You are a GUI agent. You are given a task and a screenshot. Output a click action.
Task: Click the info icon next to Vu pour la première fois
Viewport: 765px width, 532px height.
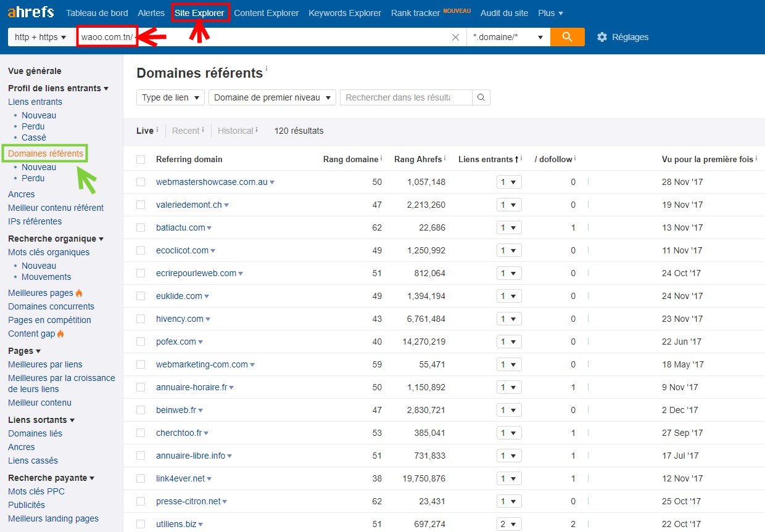point(756,158)
